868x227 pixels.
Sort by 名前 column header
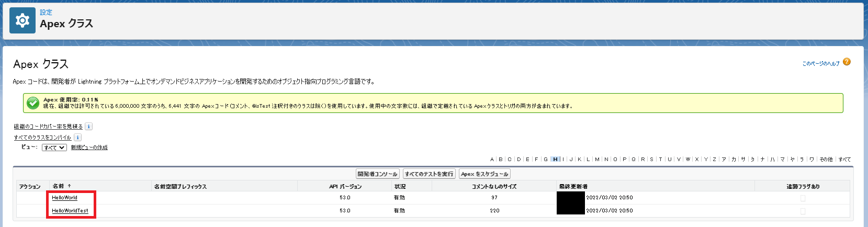[62, 186]
